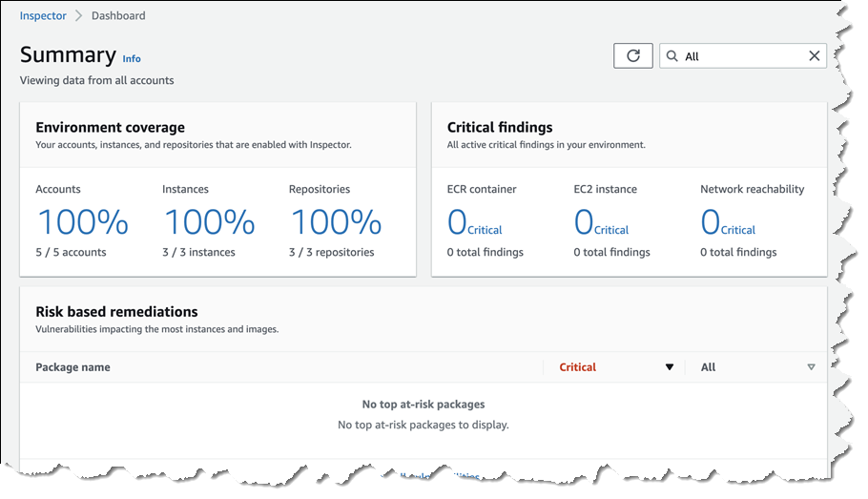Open the Repositories 100% coverage link
Image resolution: width=868 pixels, height=499 pixels.
point(336,223)
